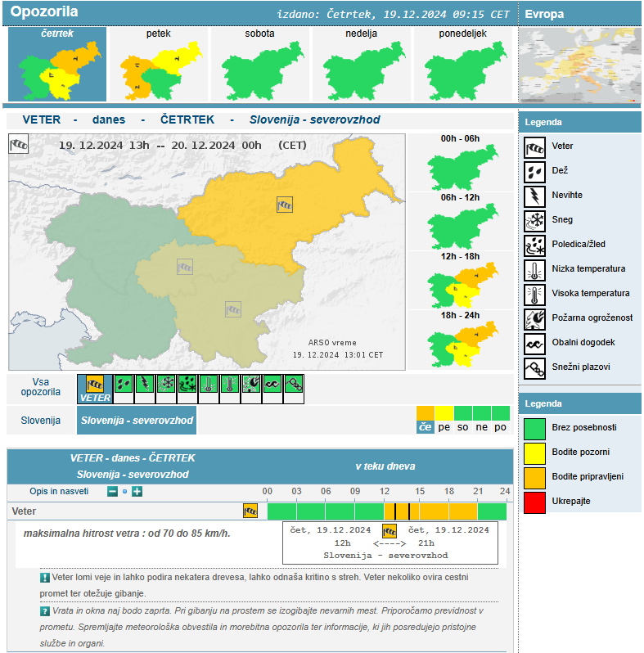Open the ponedeljek day map
This screenshot has width=644, height=653.
click(462, 64)
